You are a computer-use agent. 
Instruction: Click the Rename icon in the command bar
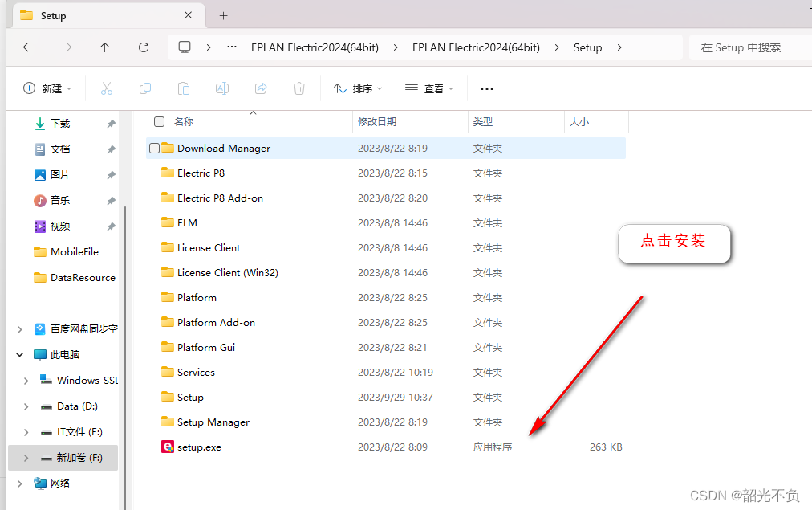coord(221,88)
